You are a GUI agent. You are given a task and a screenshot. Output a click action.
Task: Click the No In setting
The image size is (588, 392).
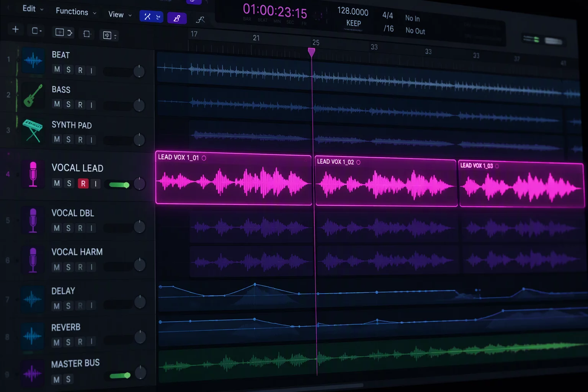412,18
